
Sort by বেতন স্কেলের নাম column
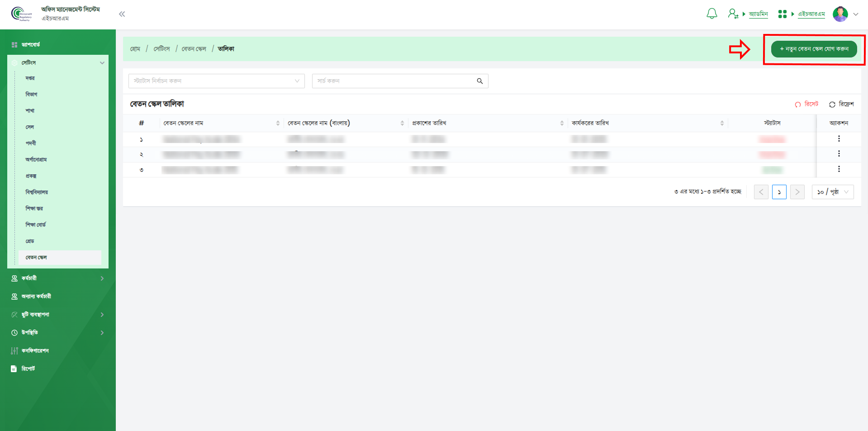[x=277, y=123]
